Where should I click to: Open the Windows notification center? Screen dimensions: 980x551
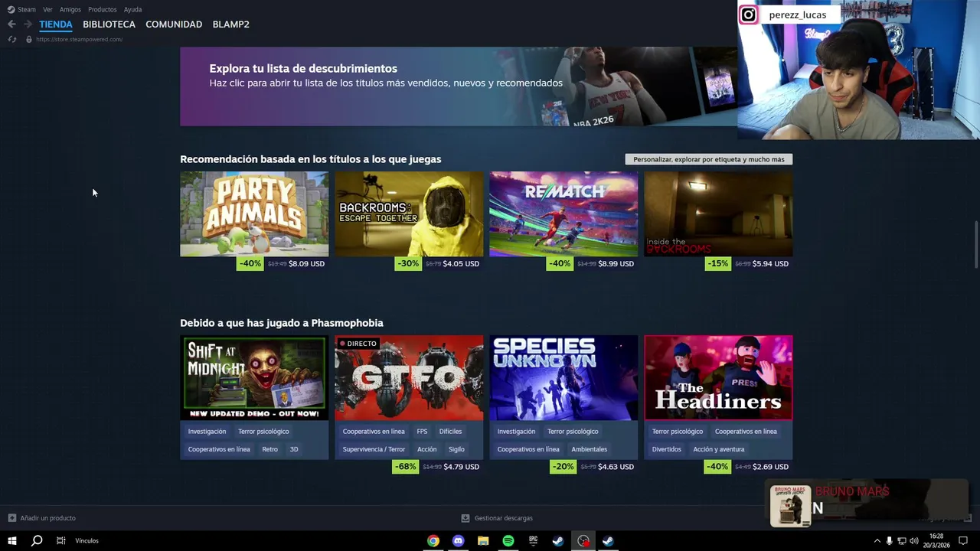[963, 541]
